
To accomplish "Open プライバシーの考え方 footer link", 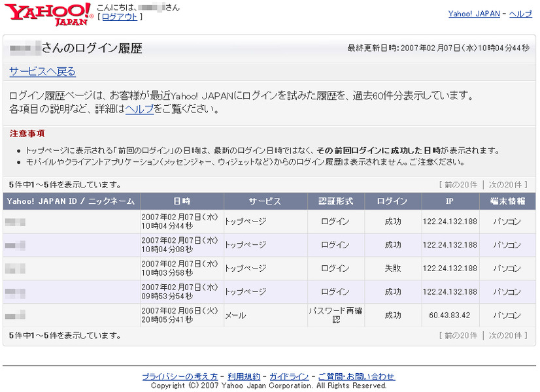I will click(x=180, y=376).
